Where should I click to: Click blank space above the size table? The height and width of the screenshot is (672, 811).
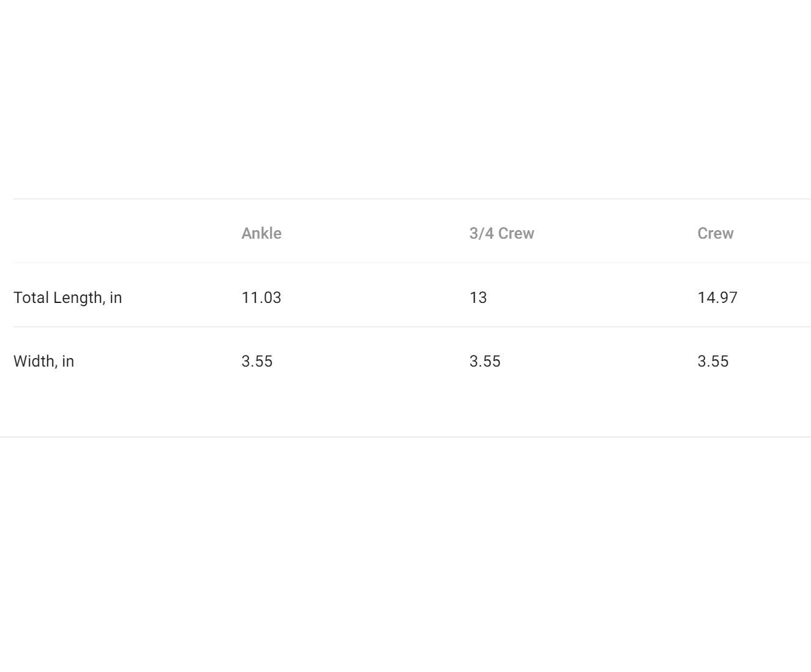pos(405,98)
